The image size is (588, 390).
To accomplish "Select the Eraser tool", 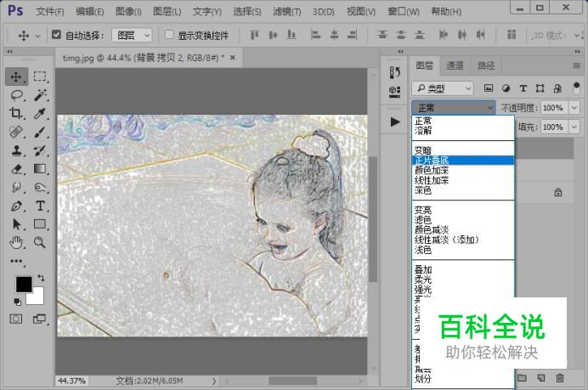I will pos(16,169).
